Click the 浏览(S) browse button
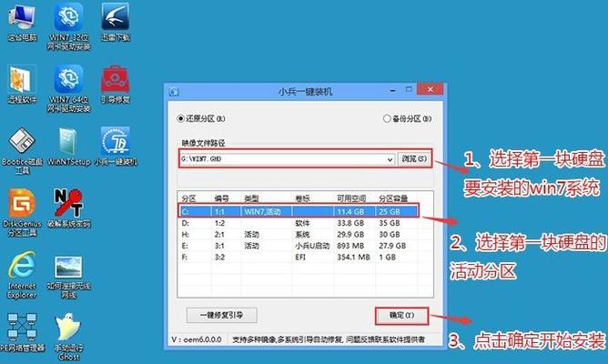The height and width of the screenshot is (364, 608). [414, 159]
